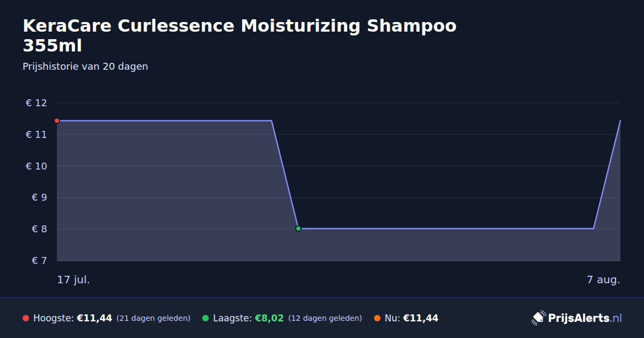
Task: Click the 7 aug. end date label
Action: point(603,280)
